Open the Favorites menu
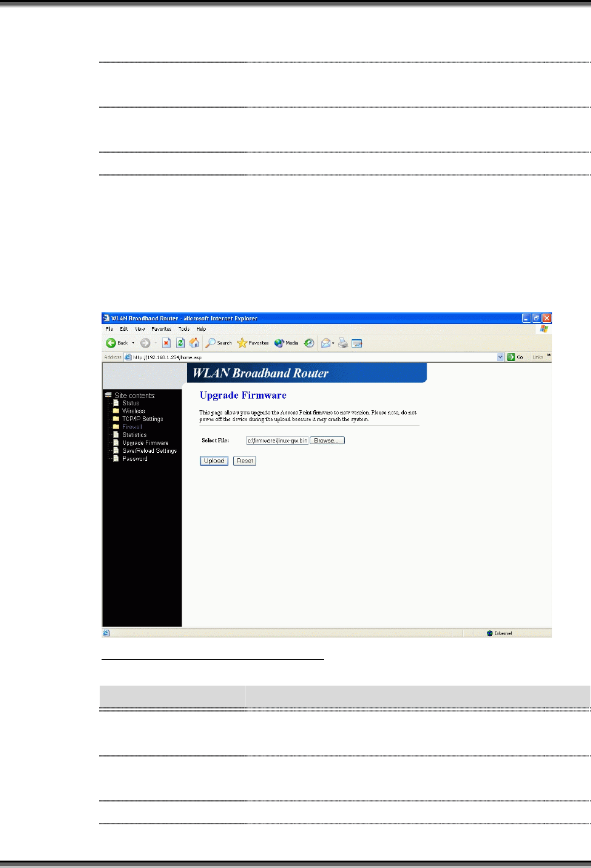The image size is (591, 868). coord(161,329)
